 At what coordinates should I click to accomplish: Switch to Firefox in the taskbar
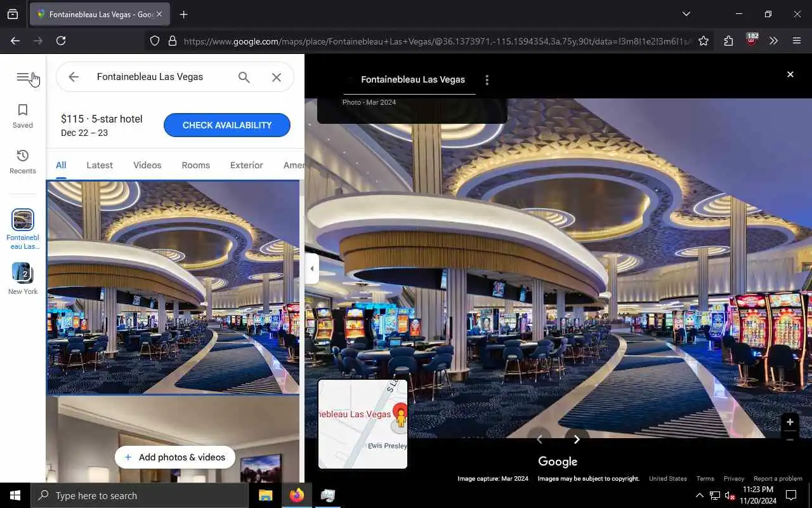(x=296, y=495)
